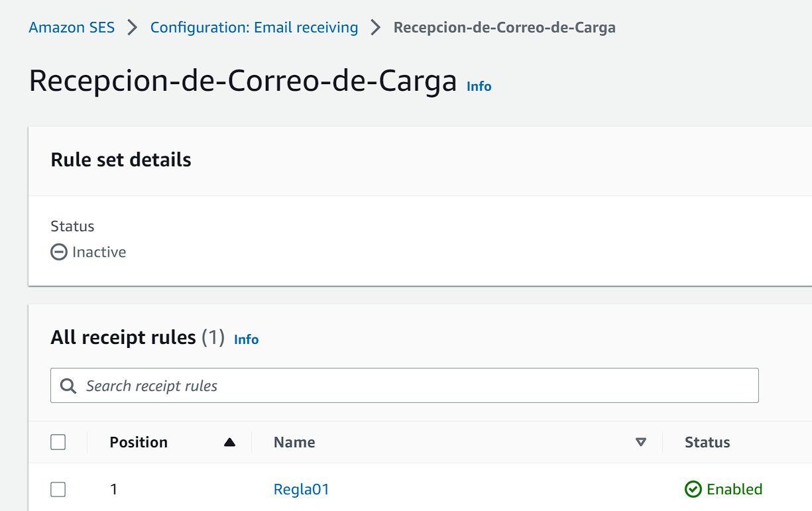
Task: Click chevron after Configuration: Email receiving
Action: (x=376, y=28)
